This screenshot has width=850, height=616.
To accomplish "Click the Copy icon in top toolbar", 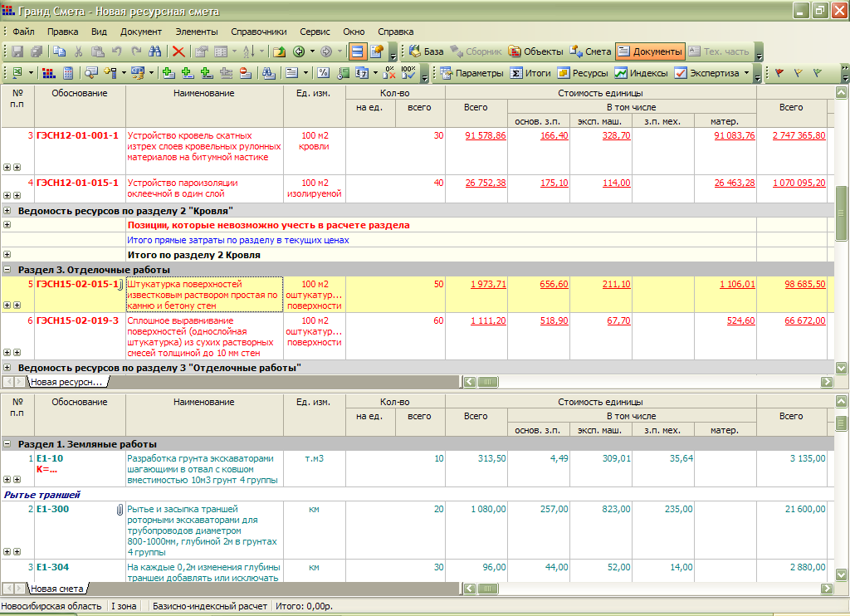I will 59,51.
